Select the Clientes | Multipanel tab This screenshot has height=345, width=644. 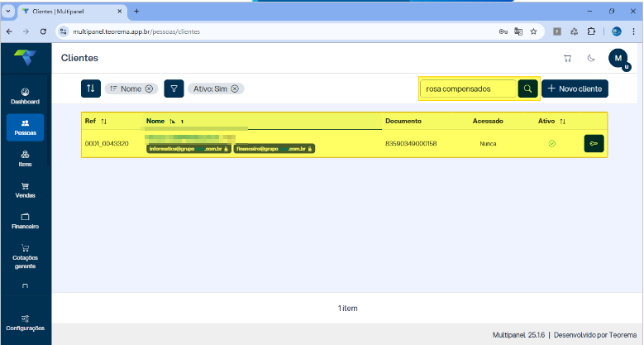point(72,12)
